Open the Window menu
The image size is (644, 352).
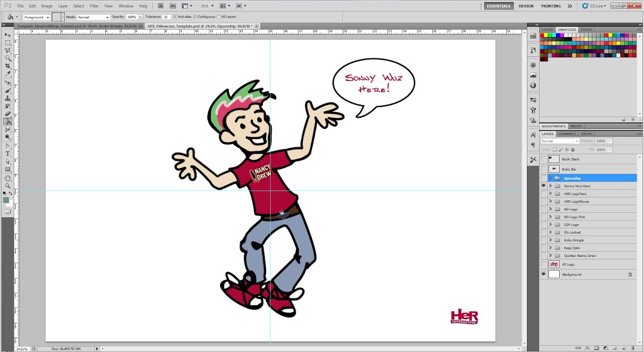[x=126, y=6]
